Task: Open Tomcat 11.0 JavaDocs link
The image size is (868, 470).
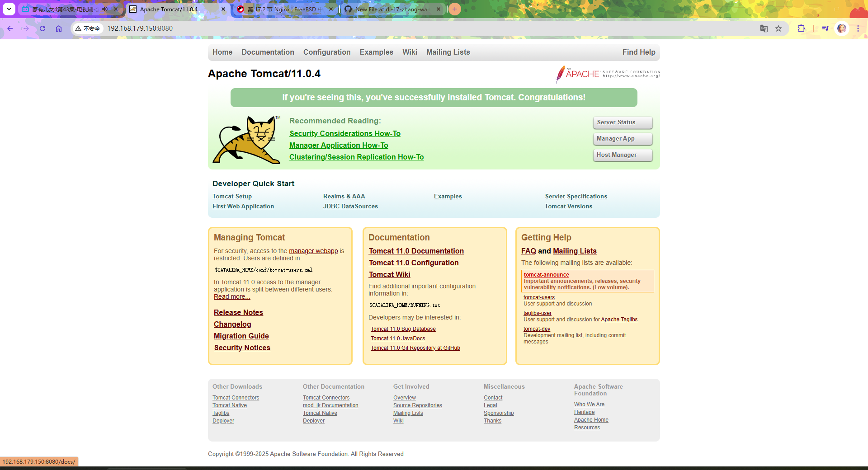Action: [398, 338]
